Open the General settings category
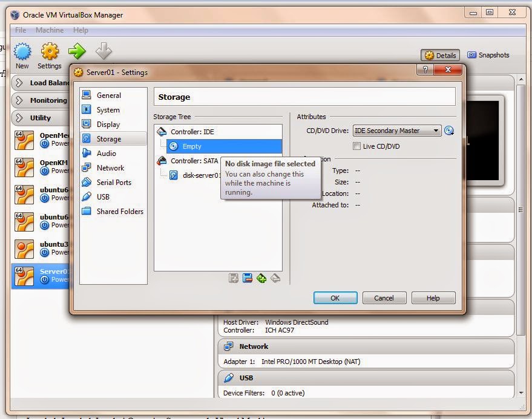532x419 pixels. (x=113, y=96)
